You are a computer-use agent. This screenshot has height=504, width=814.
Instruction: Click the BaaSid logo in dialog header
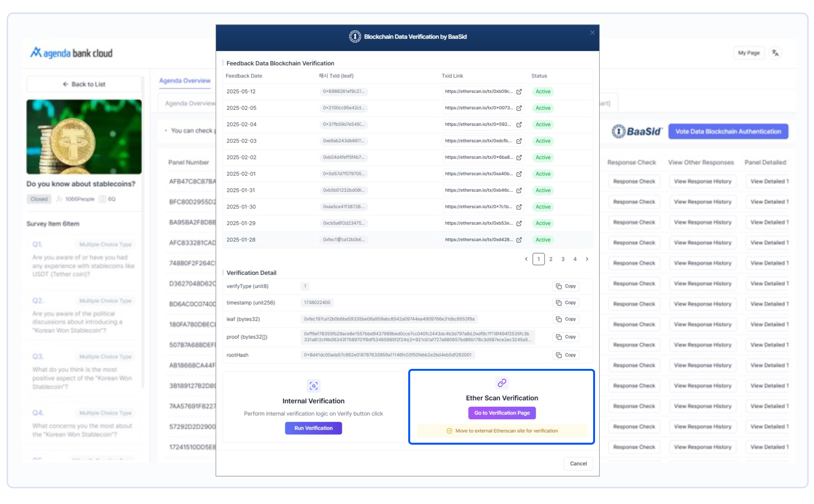[x=355, y=36]
